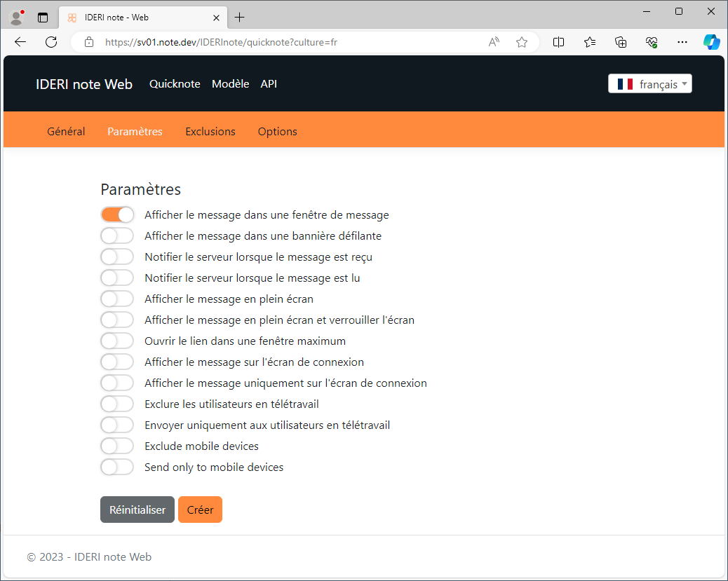Switch to the Exclusions tab

tap(210, 131)
